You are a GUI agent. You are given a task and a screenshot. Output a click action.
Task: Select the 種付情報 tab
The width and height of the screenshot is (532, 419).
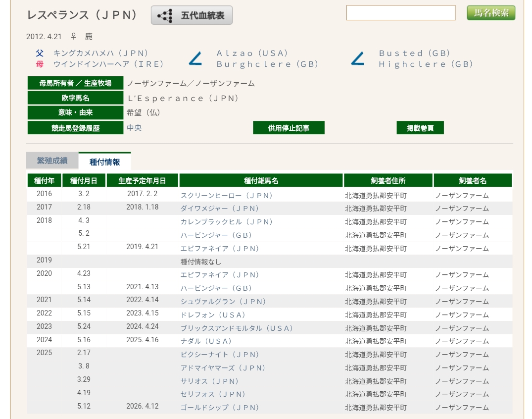point(104,161)
